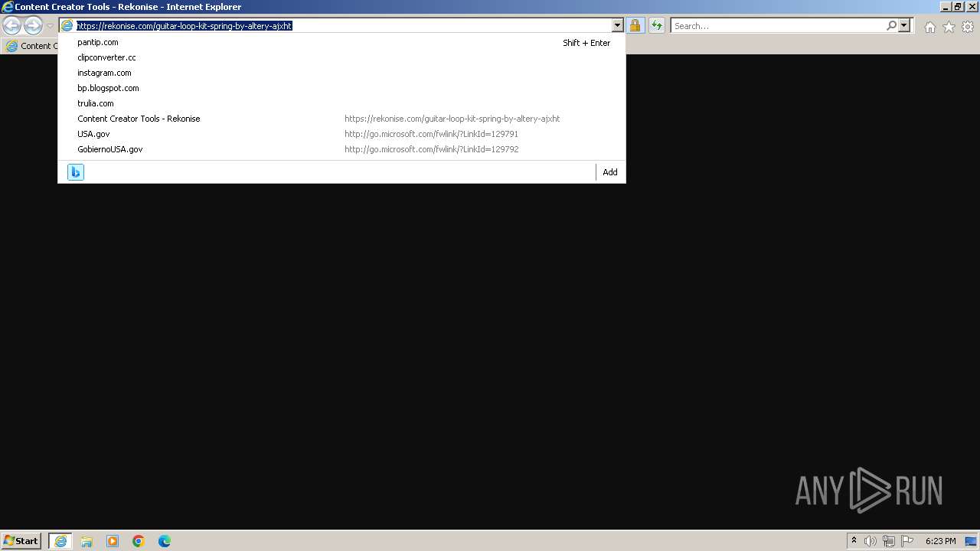Image resolution: width=980 pixels, height=551 pixels.
Task: Click the go.microsoft.com LinkId=129792 URL text
Action: [x=432, y=149]
